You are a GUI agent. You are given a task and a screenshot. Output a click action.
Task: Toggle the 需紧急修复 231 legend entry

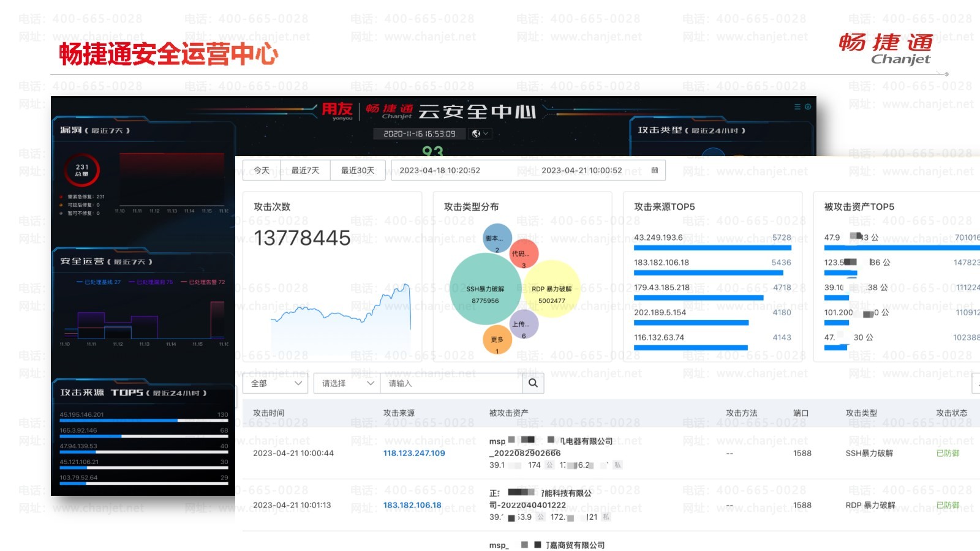(x=82, y=197)
